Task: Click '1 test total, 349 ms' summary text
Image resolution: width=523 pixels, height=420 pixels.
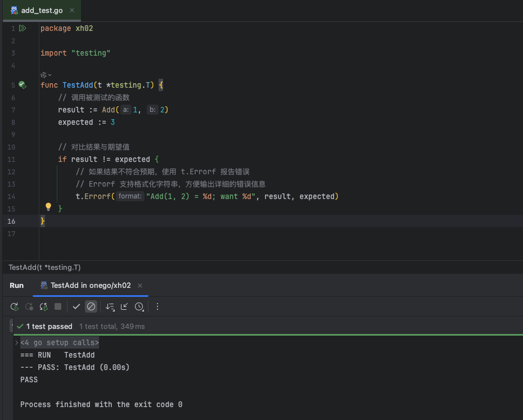Action: [112, 327]
